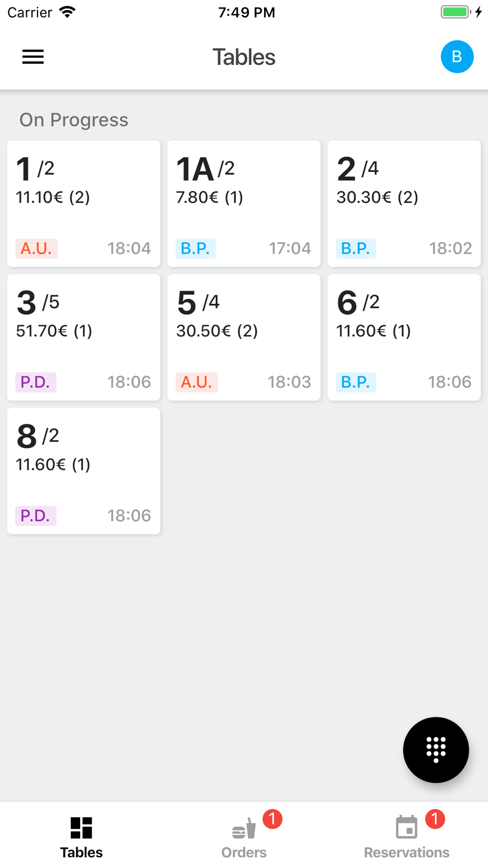Tap the B.P. tag on table 6

tap(356, 382)
